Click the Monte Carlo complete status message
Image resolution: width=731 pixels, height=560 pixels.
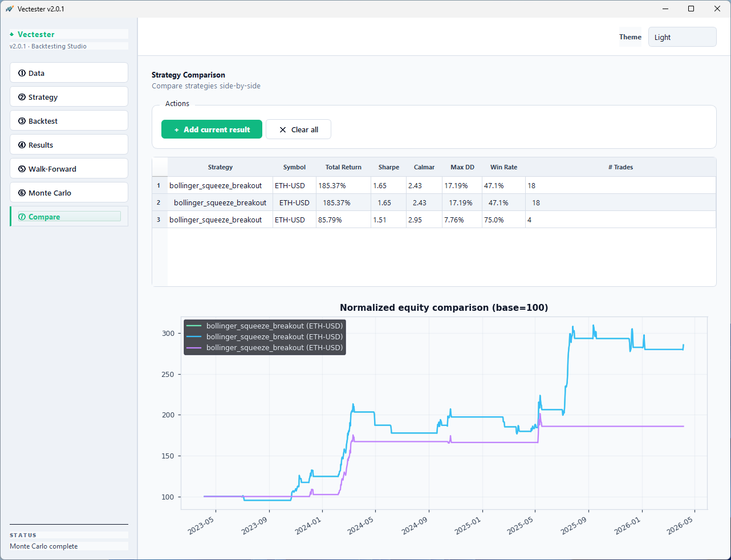[x=43, y=546]
